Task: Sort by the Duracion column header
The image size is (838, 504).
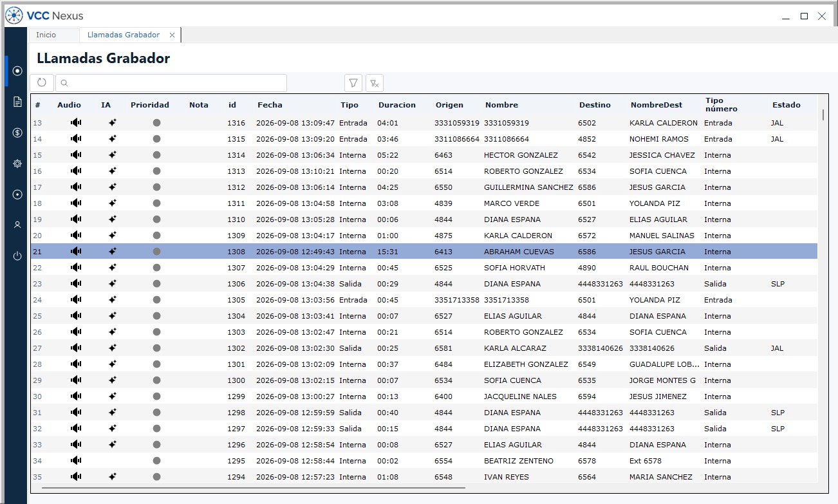Action: tap(397, 105)
